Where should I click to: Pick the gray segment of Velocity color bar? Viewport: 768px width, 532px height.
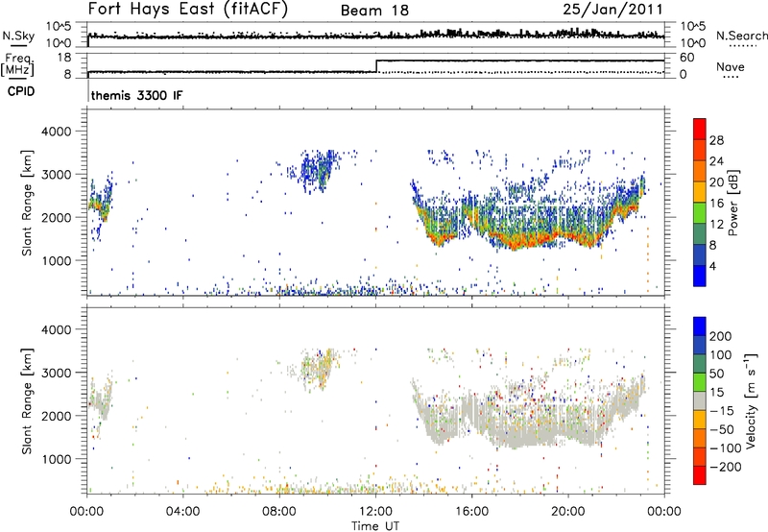[700, 400]
